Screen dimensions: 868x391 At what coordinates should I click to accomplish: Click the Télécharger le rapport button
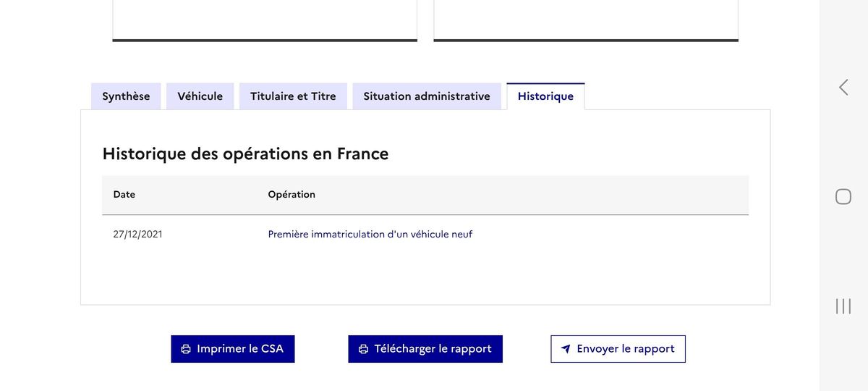[425, 349]
